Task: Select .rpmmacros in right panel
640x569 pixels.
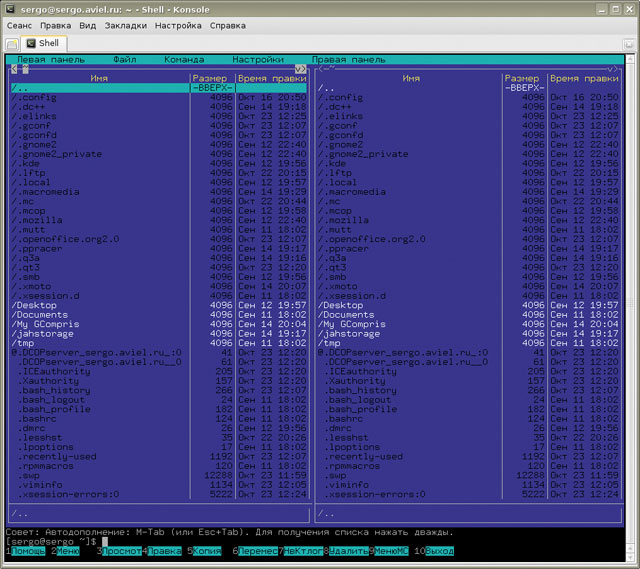Action: [469, 466]
